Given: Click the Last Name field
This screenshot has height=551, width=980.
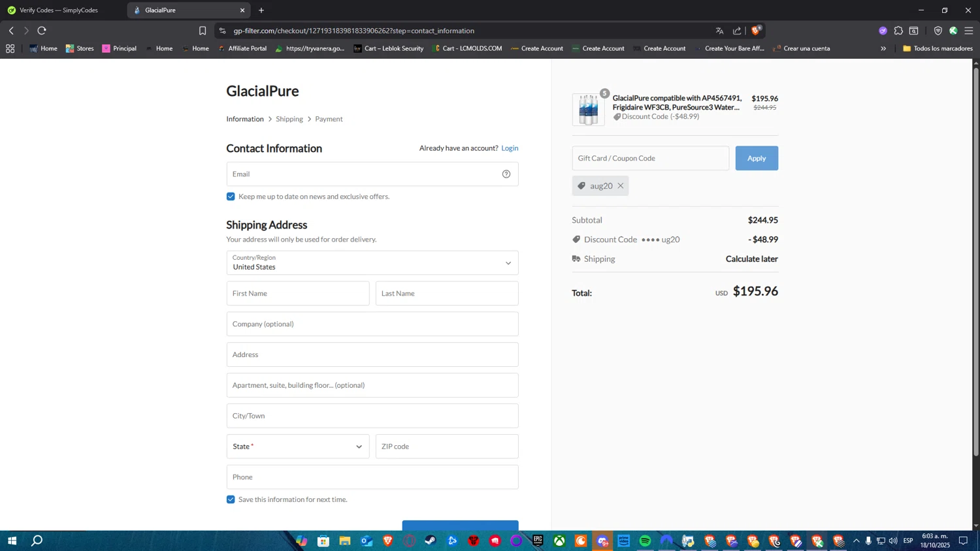Looking at the screenshot, I should (447, 294).
